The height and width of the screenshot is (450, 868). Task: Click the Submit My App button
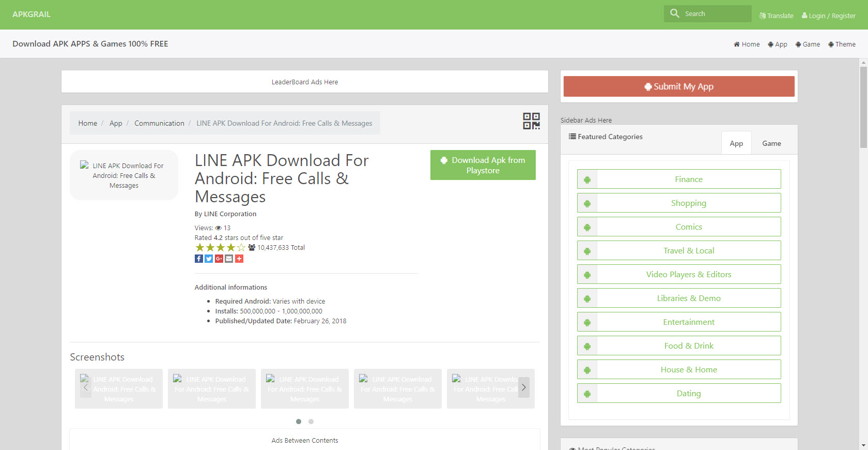point(679,86)
